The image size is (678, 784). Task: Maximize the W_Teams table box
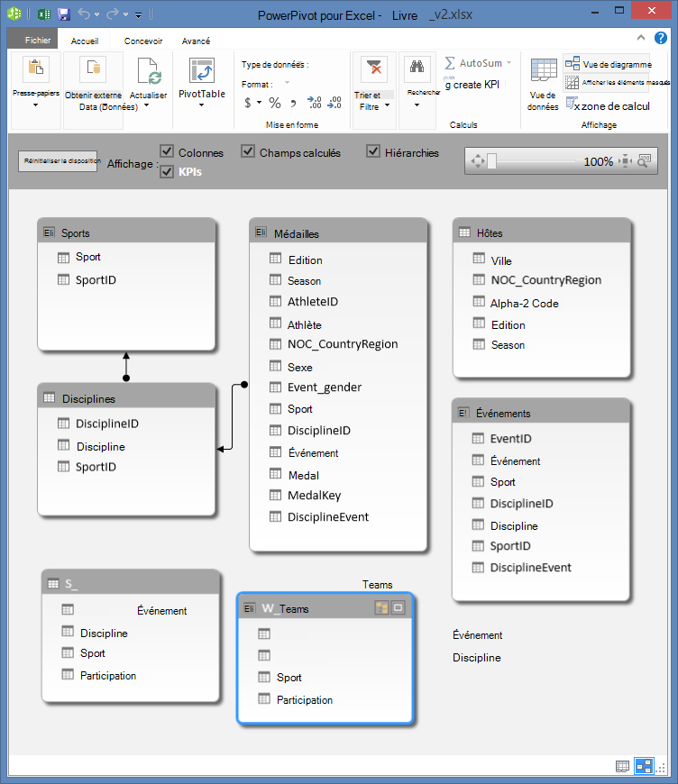tap(399, 608)
